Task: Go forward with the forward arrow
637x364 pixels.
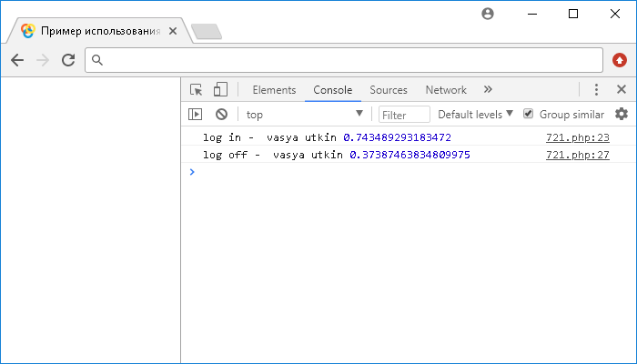Action: coord(43,60)
